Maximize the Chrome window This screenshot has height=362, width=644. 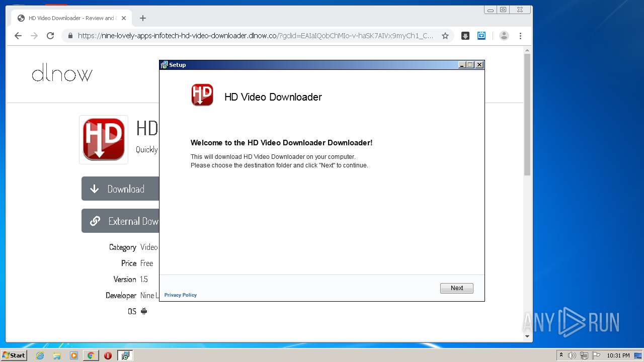[x=503, y=10]
